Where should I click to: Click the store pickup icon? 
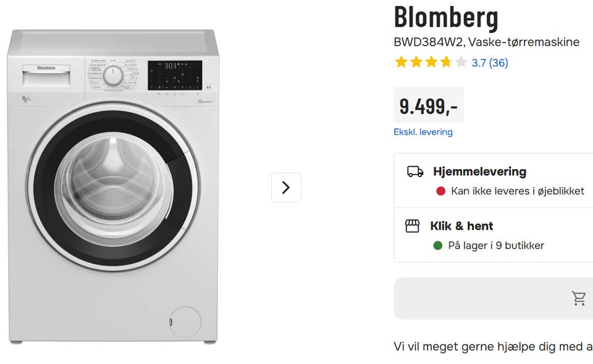[x=412, y=226]
